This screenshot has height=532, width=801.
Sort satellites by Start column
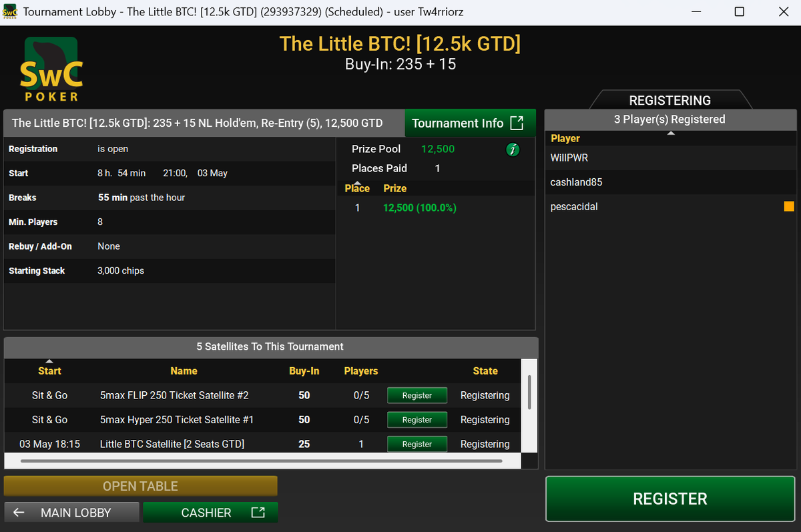pos(49,371)
